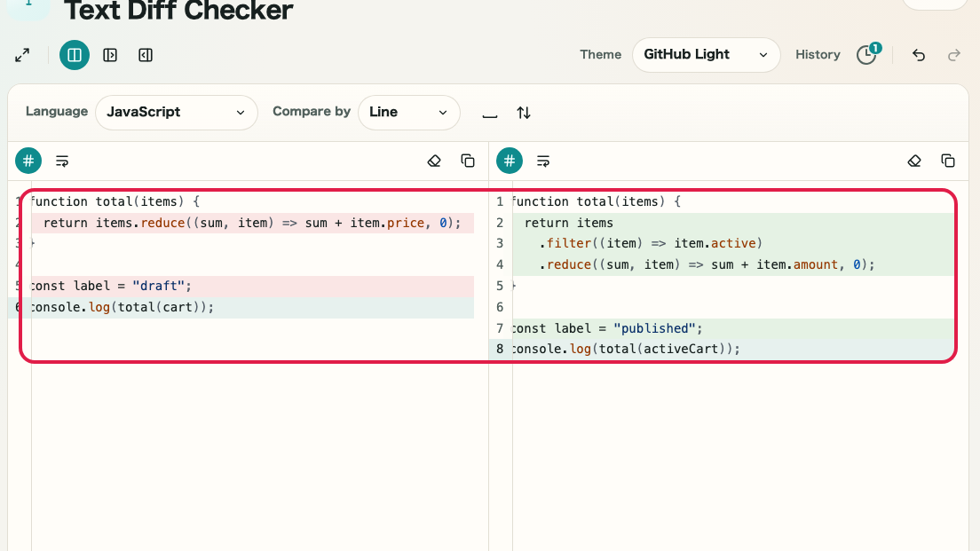The image size is (980, 551).
Task: Copy the left pane contents
Action: 468,161
